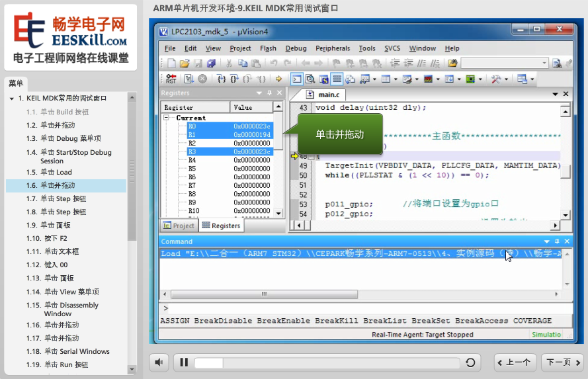The width and height of the screenshot is (588, 379).
Task: Open the File menu
Action: [170, 48]
